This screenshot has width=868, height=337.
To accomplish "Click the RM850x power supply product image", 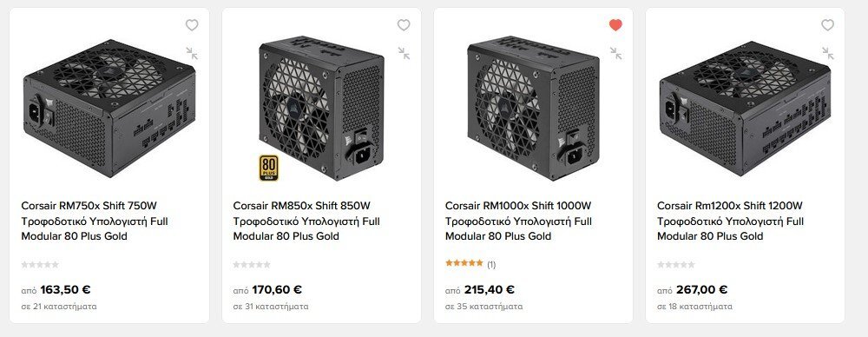I will (321, 108).
